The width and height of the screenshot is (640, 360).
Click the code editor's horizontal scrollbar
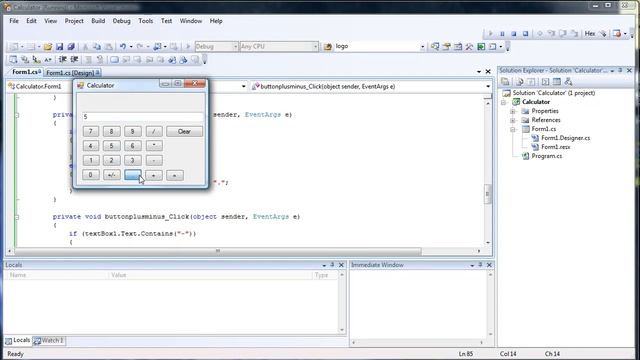pyautogui.click(x=218, y=251)
